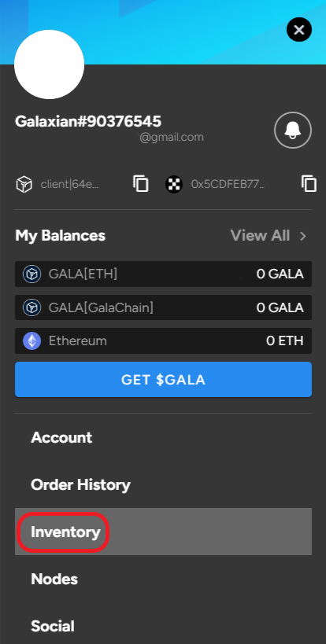Click the Galaxian#90376545 username
The height and width of the screenshot is (644, 326).
coord(88,122)
